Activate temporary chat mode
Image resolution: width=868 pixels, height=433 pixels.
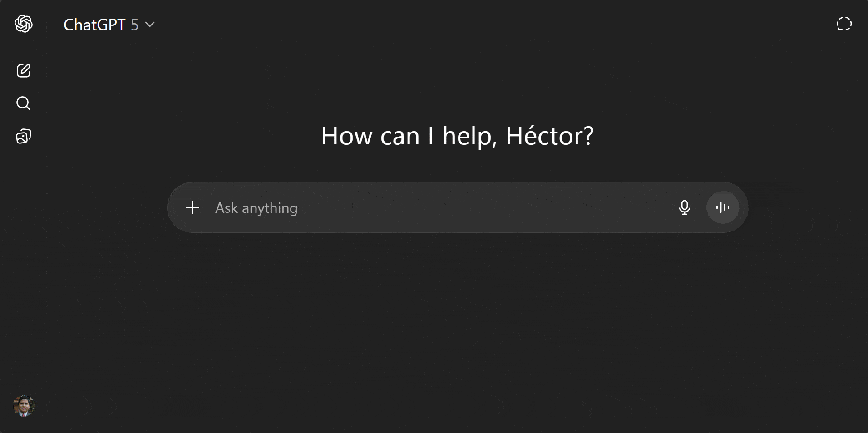click(844, 24)
